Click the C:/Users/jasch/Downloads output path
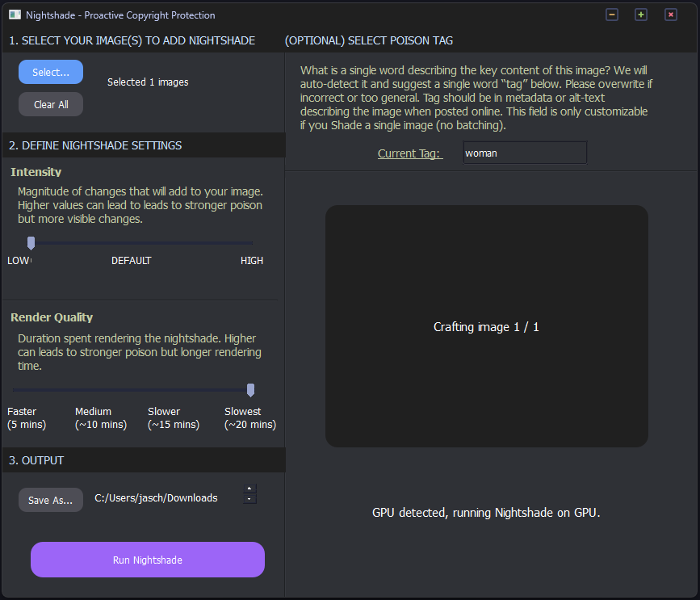The image size is (700, 600). coord(157,497)
